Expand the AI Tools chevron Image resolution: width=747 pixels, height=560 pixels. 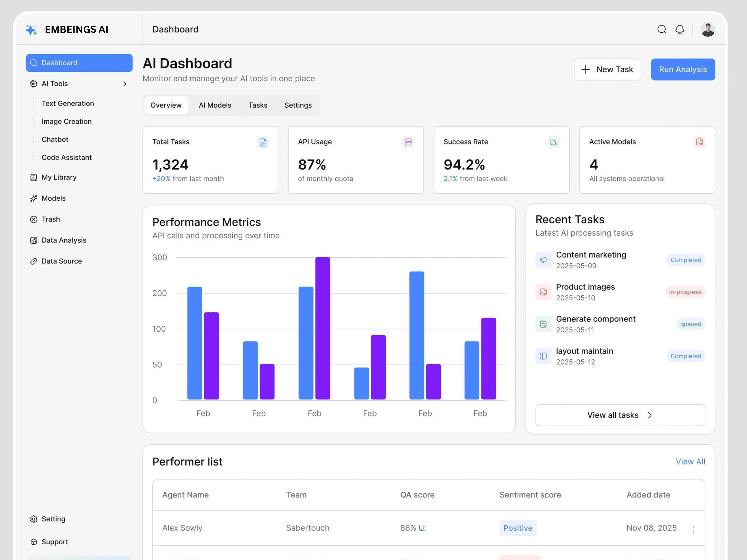tap(125, 84)
